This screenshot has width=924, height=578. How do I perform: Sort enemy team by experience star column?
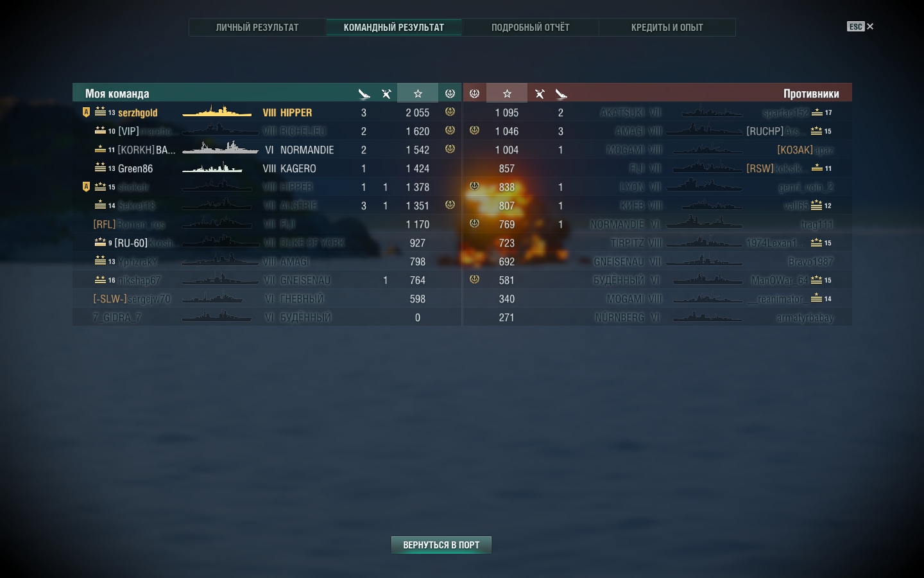point(507,93)
